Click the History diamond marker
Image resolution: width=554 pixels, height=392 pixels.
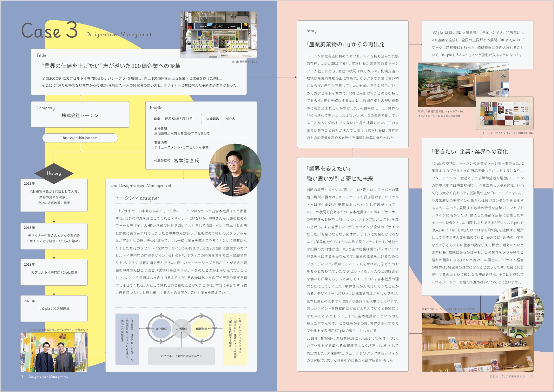click(x=54, y=173)
